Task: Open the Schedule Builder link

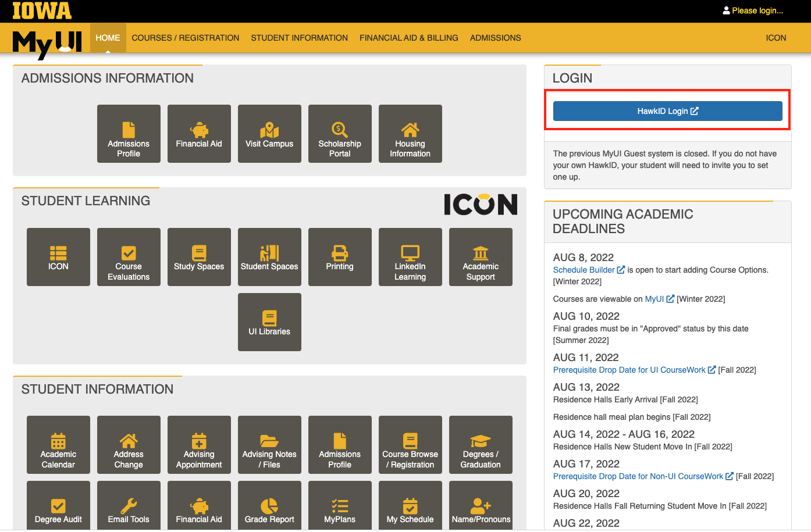Action: point(589,270)
